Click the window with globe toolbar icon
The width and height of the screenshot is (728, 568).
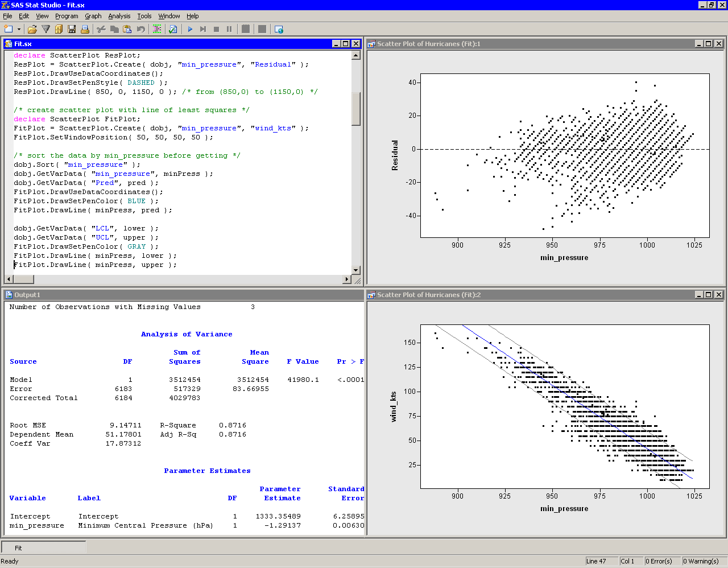(279, 29)
